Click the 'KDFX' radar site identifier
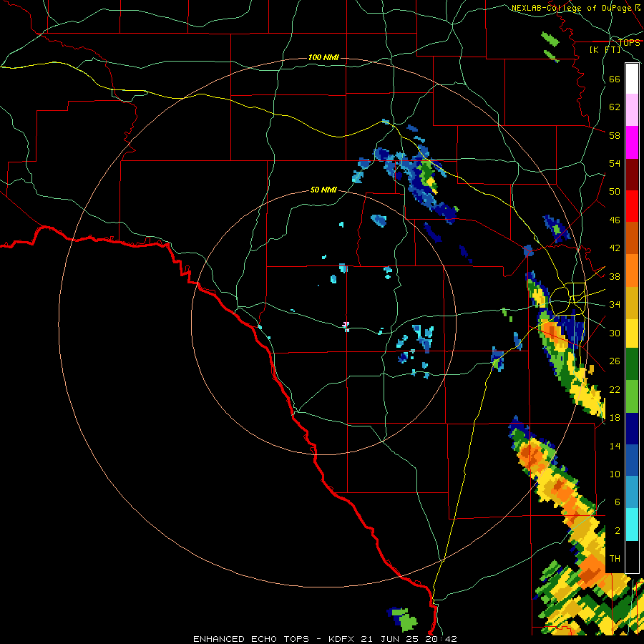This screenshot has height=644, width=644. point(343,639)
